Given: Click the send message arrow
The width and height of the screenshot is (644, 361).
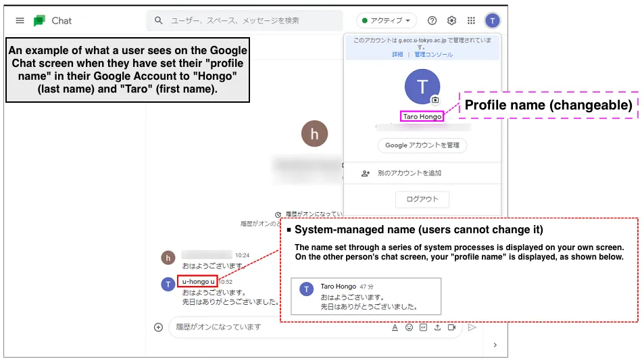Looking at the screenshot, I should (472, 327).
